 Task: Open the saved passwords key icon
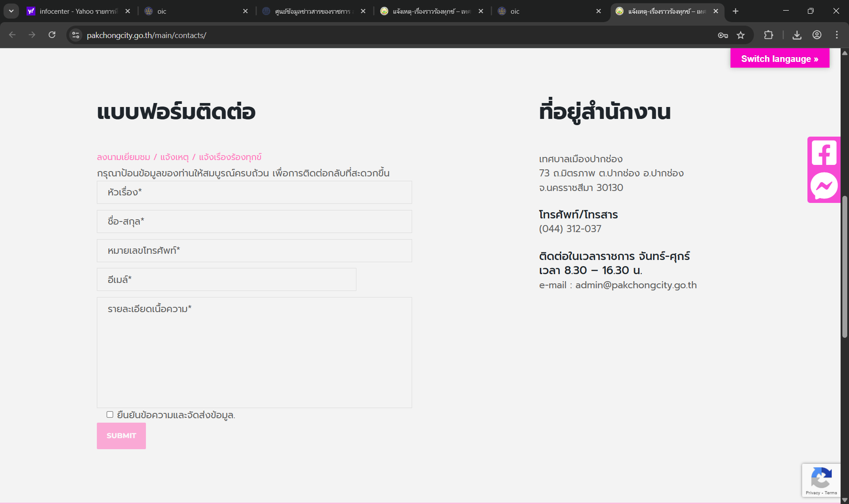pyautogui.click(x=723, y=35)
